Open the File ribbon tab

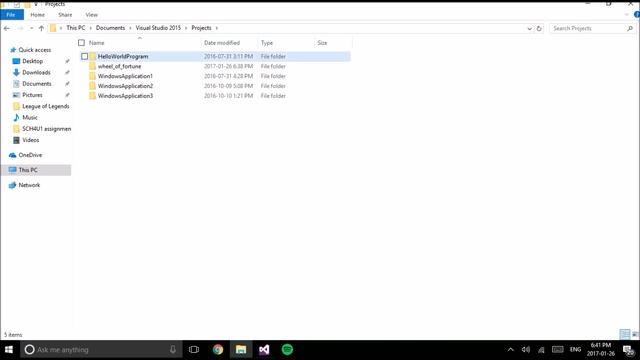12,15
